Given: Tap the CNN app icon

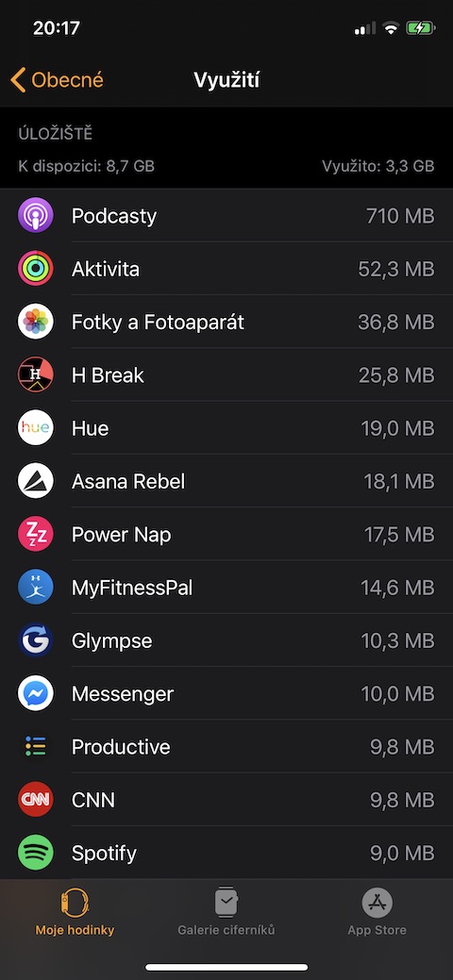Looking at the screenshot, I should click(x=35, y=800).
